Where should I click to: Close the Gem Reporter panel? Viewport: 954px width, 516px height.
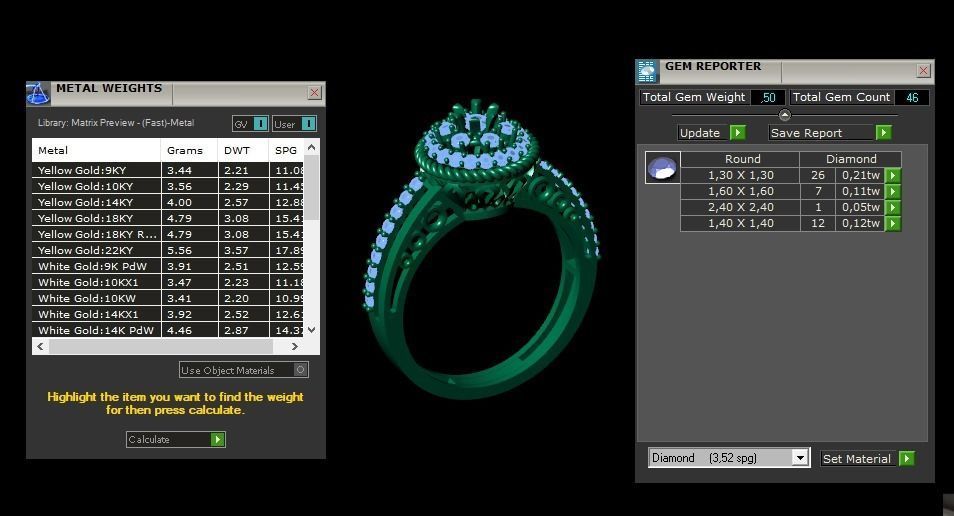(924, 71)
